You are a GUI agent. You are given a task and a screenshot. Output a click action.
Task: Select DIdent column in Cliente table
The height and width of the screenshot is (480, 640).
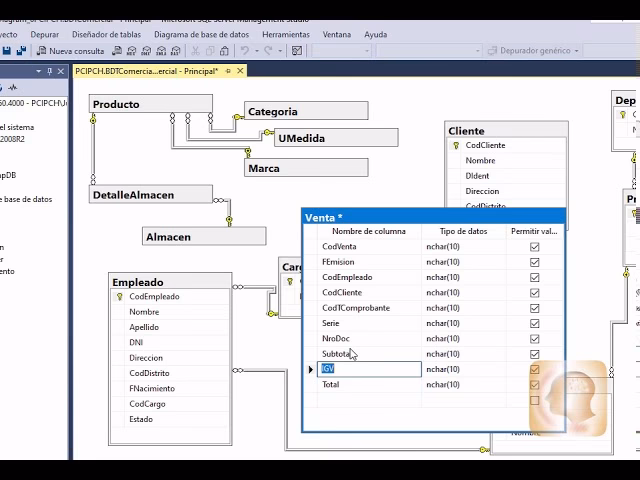pyautogui.click(x=477, y=176)
